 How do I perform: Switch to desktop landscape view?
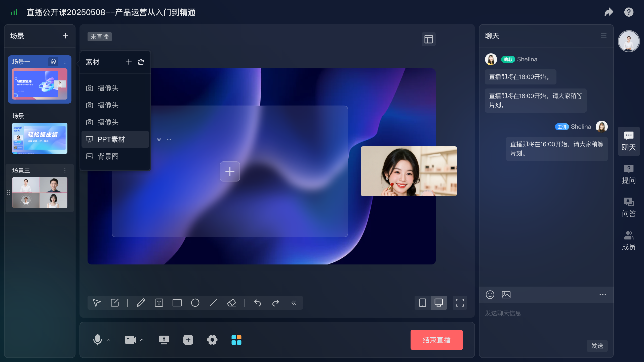439,303
